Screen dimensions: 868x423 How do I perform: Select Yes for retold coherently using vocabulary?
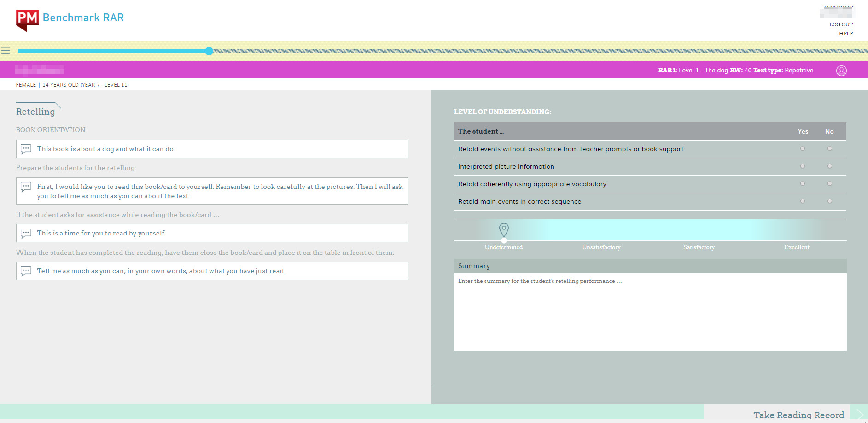(x=803, y=183)
